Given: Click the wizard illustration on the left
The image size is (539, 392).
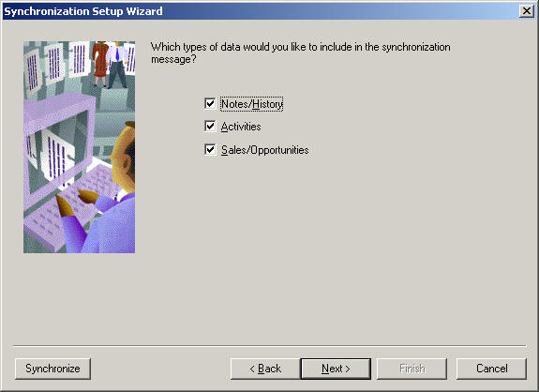Looking at the screenshot, I should coord(79,147).
